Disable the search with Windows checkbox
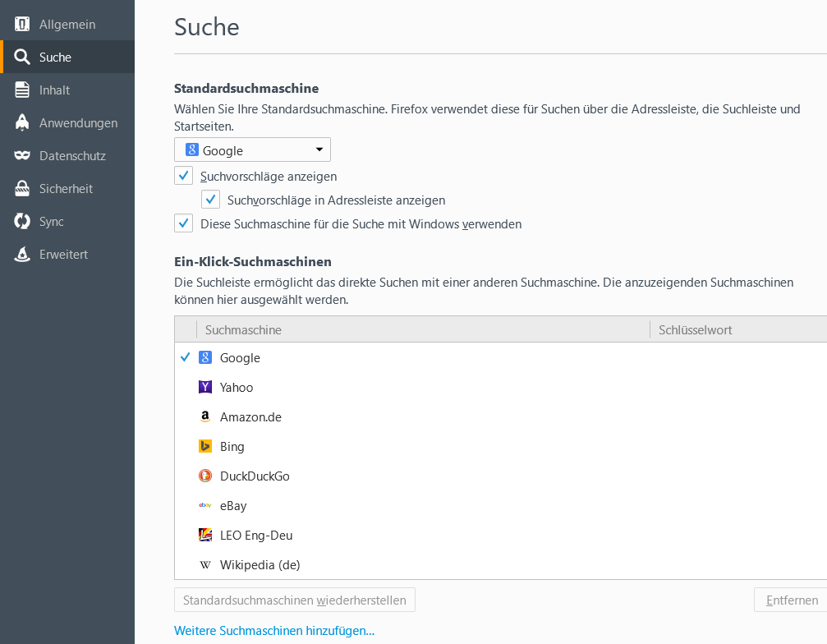The width and height of the screenshot is (827, 644). click(x=183, y=223)
